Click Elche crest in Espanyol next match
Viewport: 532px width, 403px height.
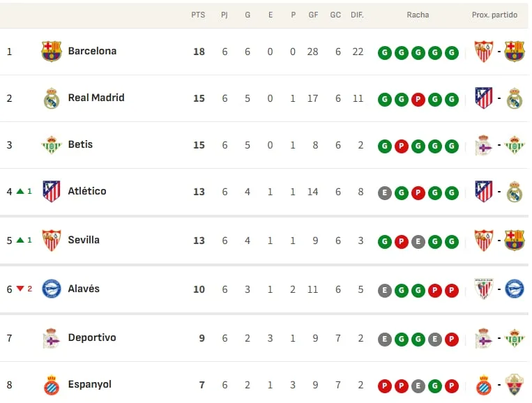tap(515, 385)
